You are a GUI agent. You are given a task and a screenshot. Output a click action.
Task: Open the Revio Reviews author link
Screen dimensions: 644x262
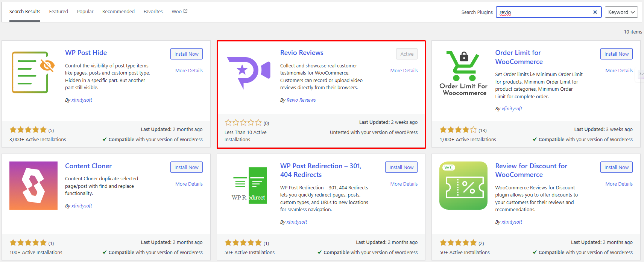301,100
